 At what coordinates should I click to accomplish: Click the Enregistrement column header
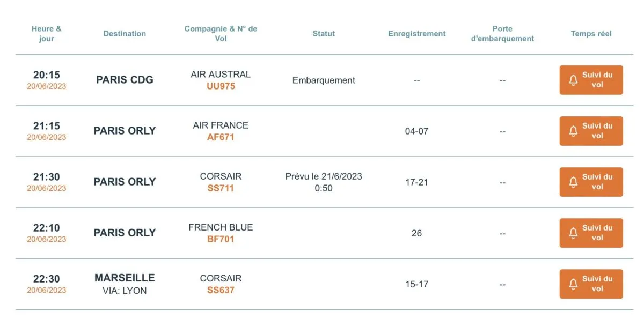416,34
